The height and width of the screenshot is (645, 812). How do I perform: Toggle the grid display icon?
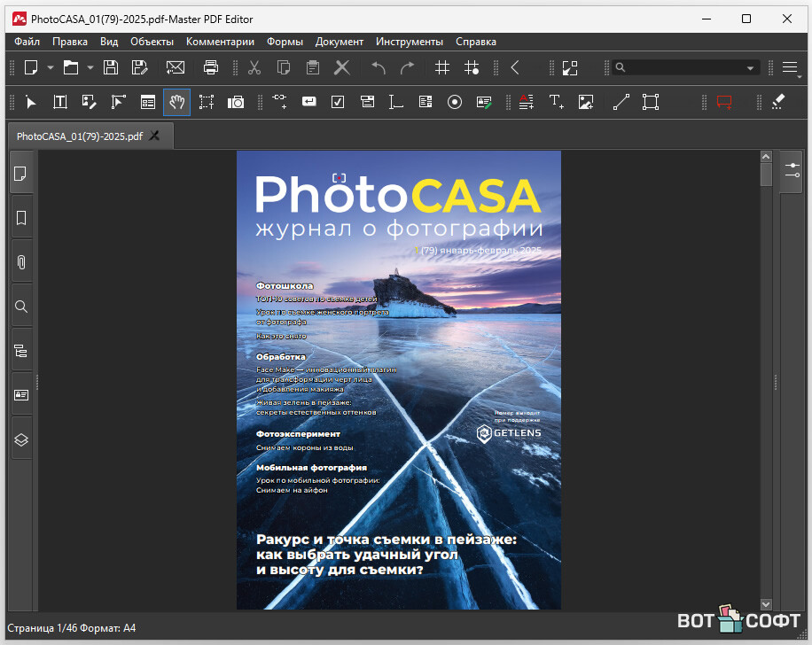pyautogui.click(x=442, y=67)
